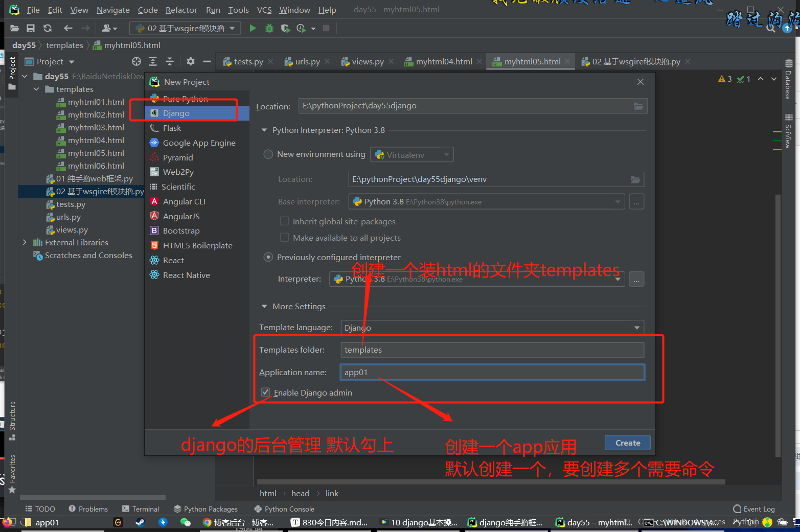The image size is (800, 532).
Task: Open the Refactor menu
Action: (x=181, y=10)
